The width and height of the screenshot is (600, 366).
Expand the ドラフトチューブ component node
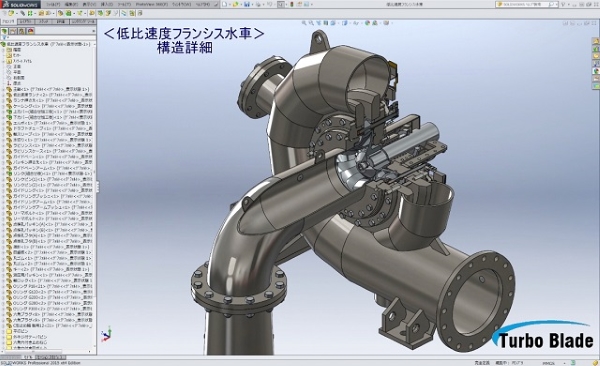pos(3,129)
